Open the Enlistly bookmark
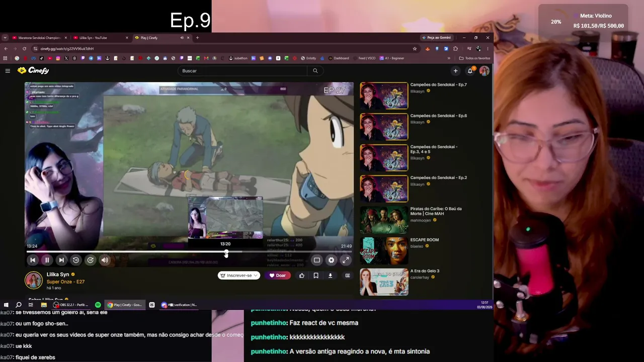The image size is (644, 362). [308, 58]
